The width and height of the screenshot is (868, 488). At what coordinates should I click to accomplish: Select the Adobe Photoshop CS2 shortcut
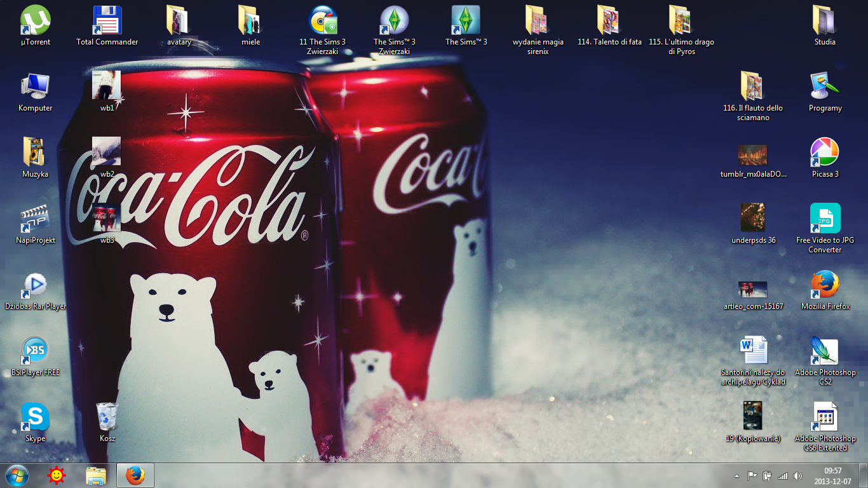tap(825, 360)
